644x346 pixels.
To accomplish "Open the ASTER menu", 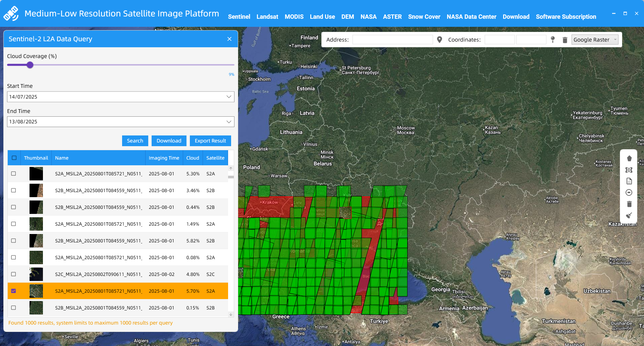I will pos(392,17).
